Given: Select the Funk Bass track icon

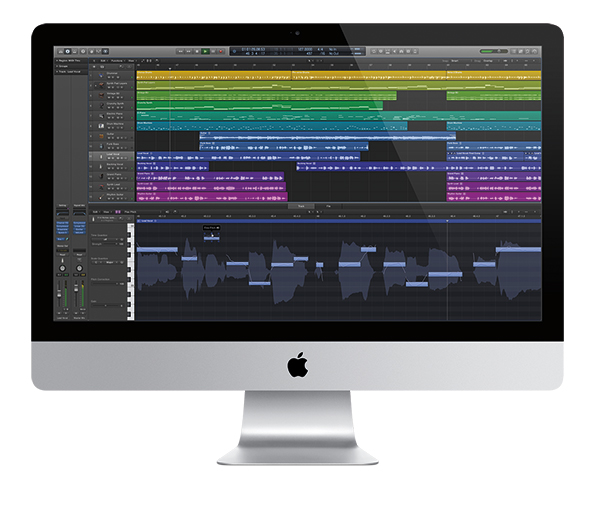Looking at the screenshot, I should point(101,146).
